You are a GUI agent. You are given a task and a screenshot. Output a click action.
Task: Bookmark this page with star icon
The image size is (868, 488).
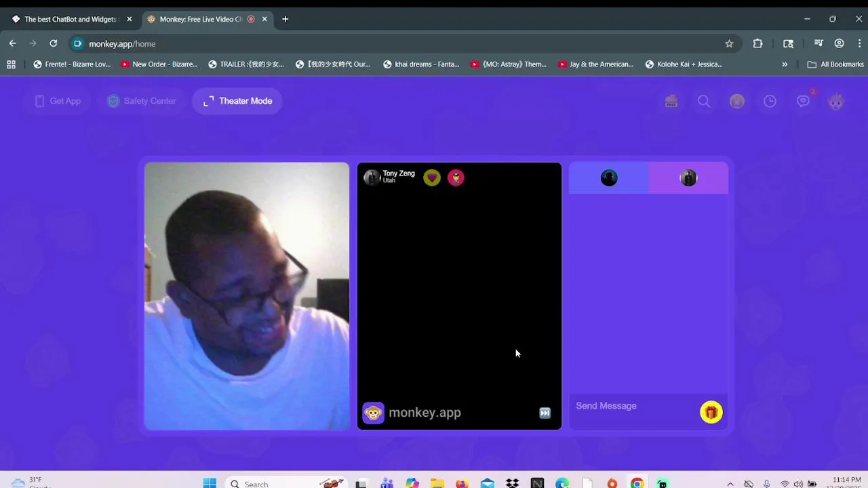729,43
